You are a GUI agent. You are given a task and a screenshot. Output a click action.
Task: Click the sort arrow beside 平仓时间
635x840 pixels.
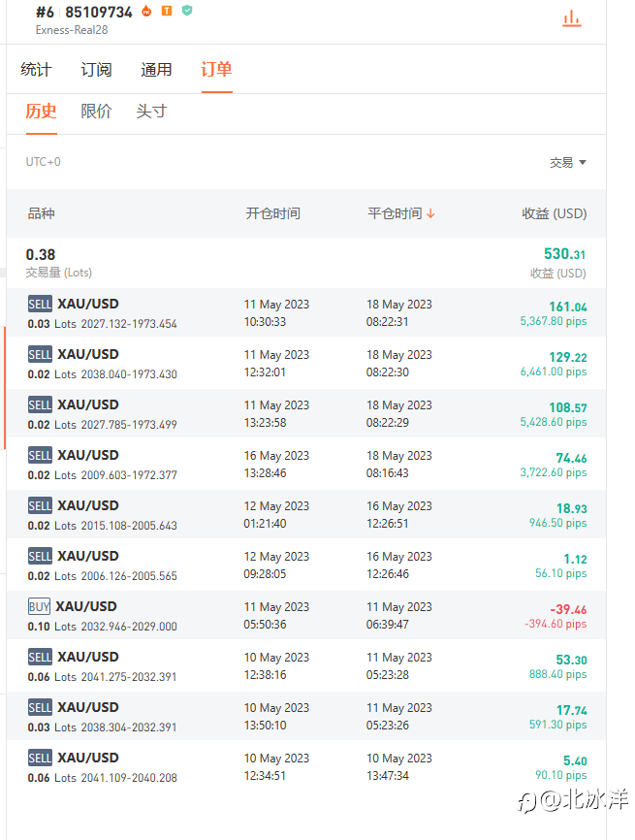(430, 213)
